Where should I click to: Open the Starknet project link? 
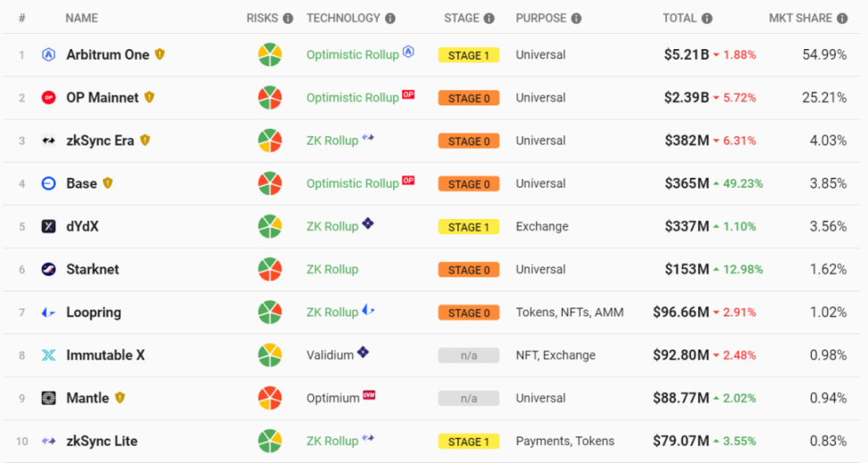click(93, 269)
